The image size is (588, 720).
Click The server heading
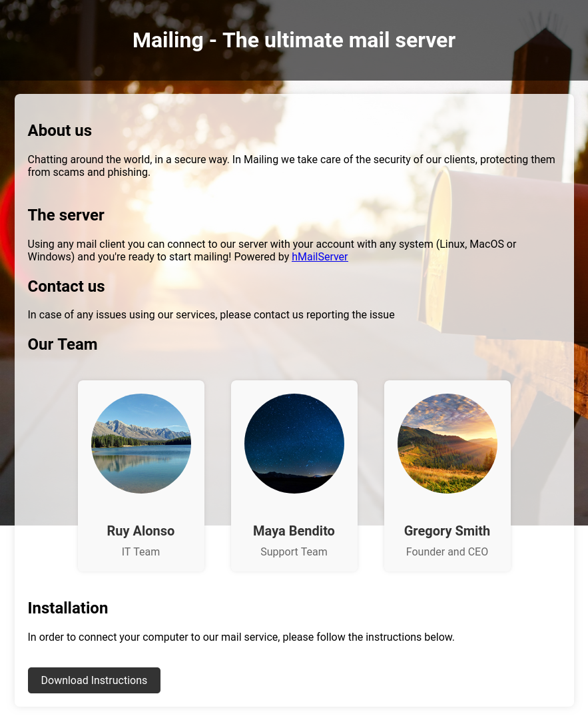(66, 215)
